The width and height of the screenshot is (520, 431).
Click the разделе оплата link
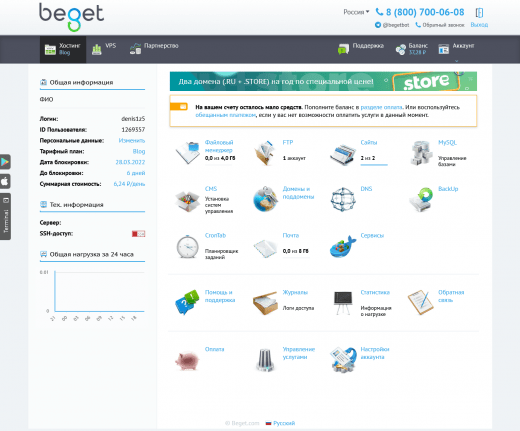pos(382,107)
